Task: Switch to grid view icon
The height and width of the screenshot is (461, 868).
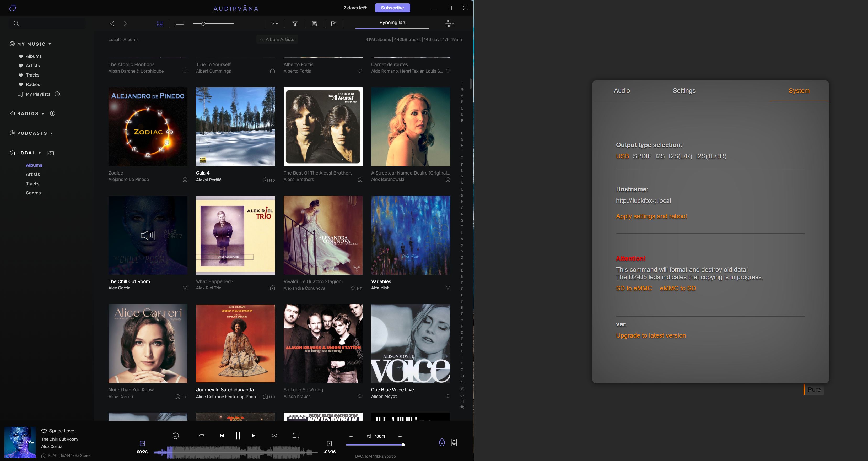Action: (x=160, y=24)
